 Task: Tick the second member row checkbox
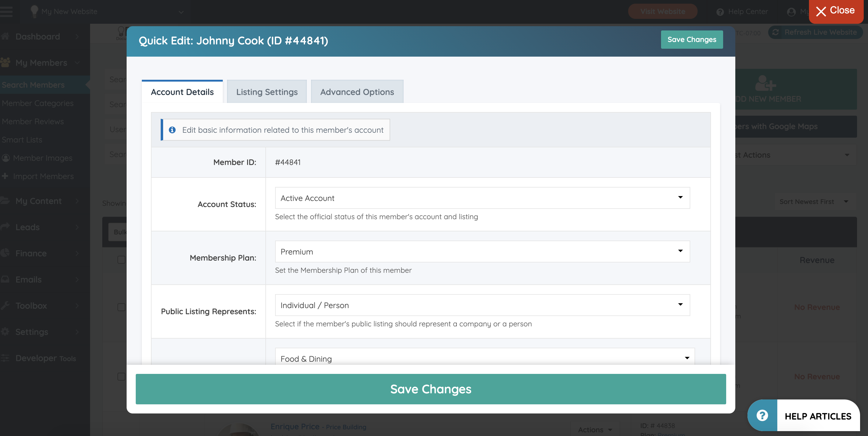tap(121, 307)
